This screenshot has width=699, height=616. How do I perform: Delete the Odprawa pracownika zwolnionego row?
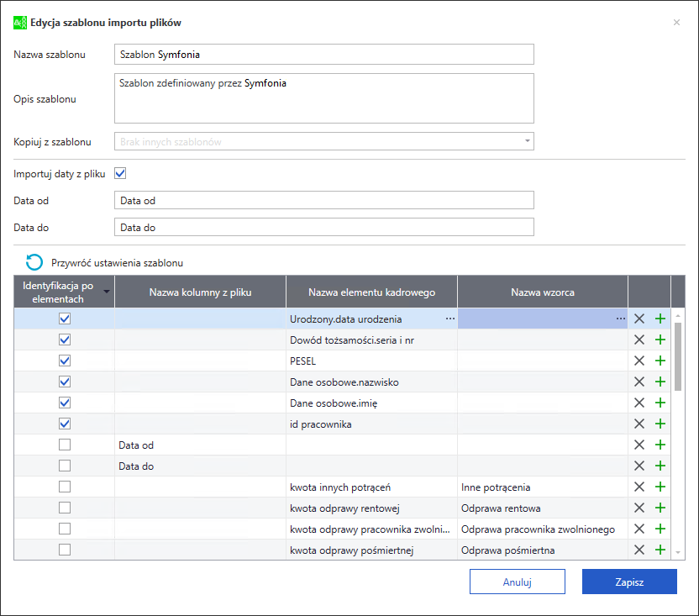(x=639, y=528)
